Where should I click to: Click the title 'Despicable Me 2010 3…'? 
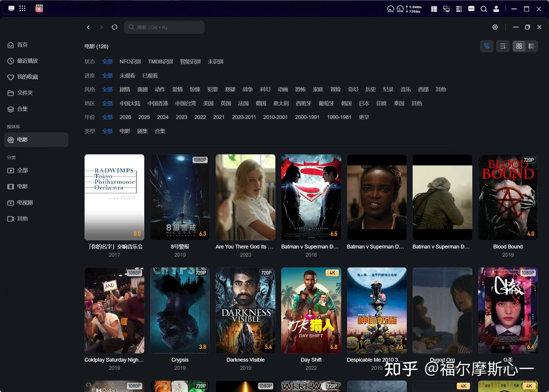point(375,360)
